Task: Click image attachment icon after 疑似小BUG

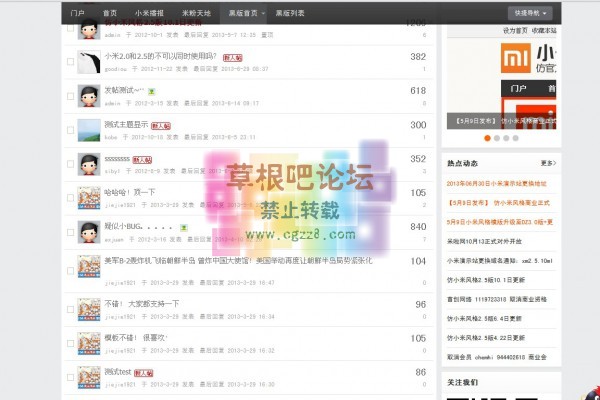Action: click(x=184, y=228)
